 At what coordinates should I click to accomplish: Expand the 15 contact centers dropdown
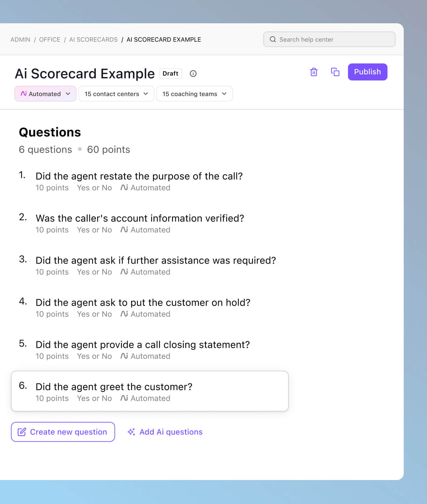(116, 93)
